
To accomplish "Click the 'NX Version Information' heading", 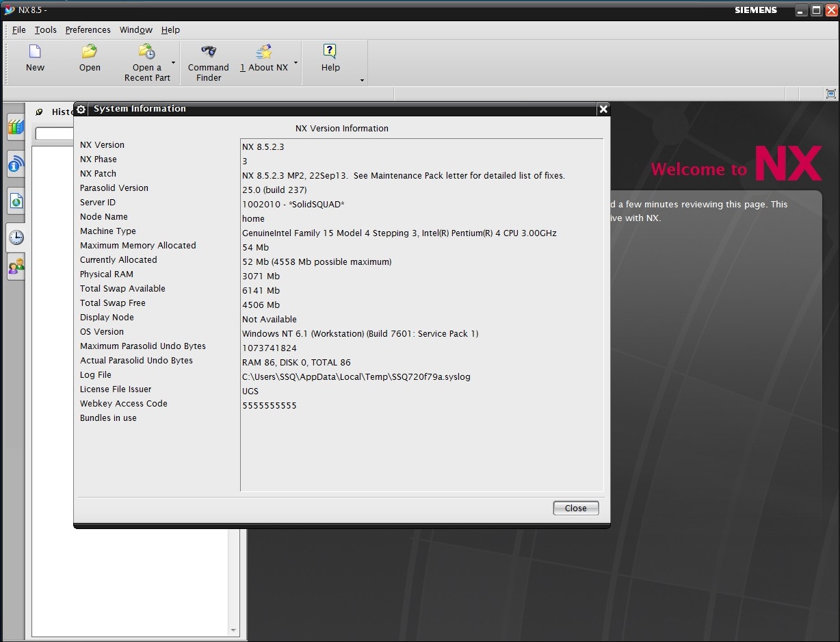I will pyautogui.click(x=342, y=128).
